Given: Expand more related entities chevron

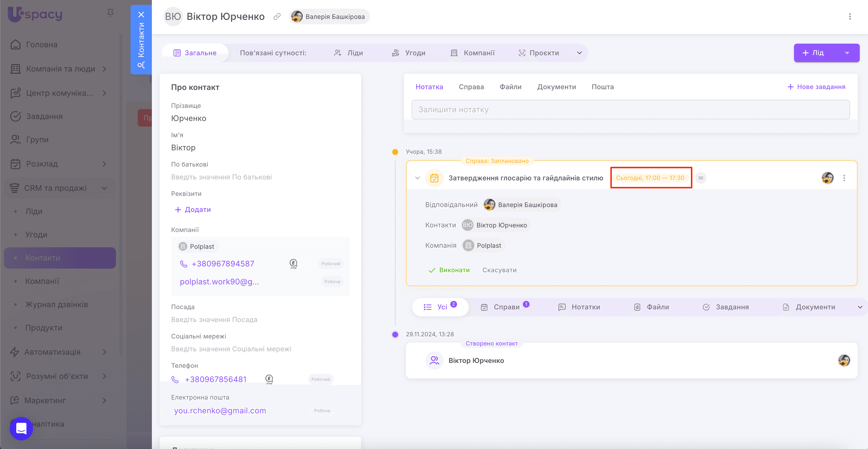Looking at the screenshot, I should point(580,53).
